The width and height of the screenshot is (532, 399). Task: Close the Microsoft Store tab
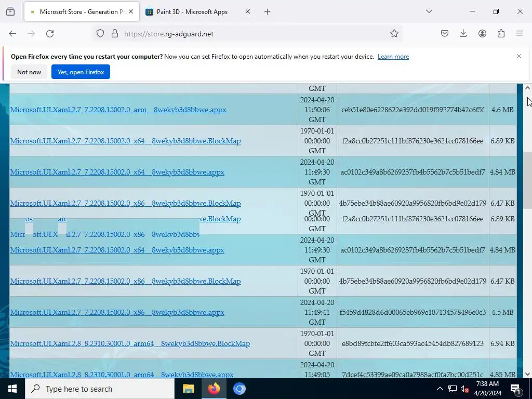click(x=131, y=11)
